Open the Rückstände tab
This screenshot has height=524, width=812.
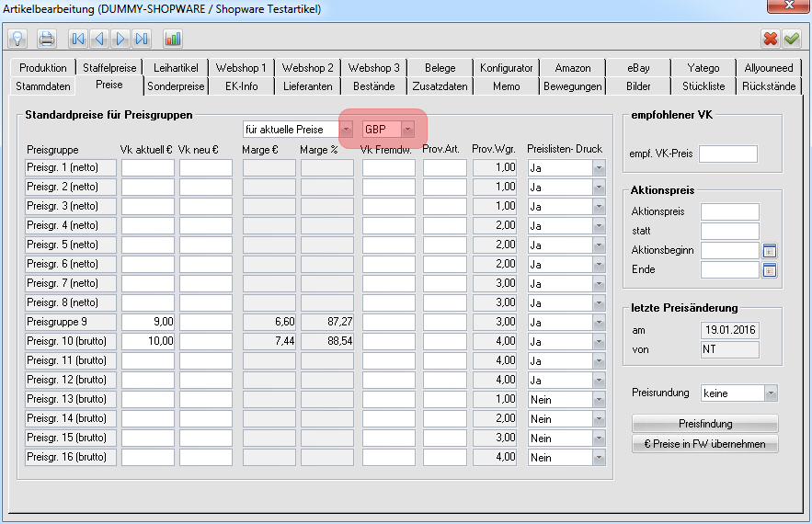coord(769,86)
